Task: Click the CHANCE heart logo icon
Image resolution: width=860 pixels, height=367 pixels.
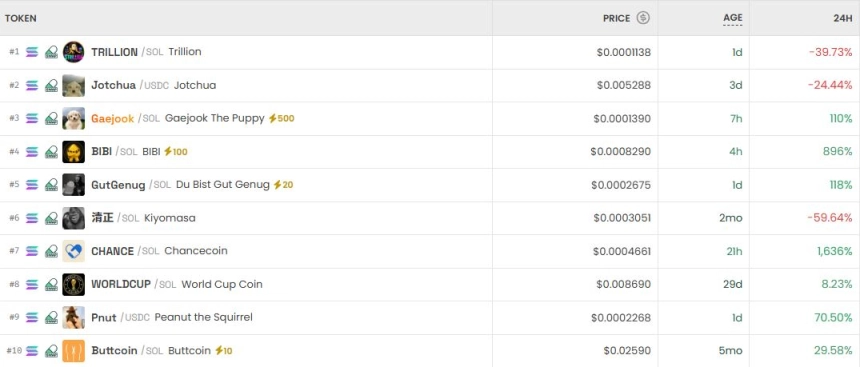Action: [73, 251]
